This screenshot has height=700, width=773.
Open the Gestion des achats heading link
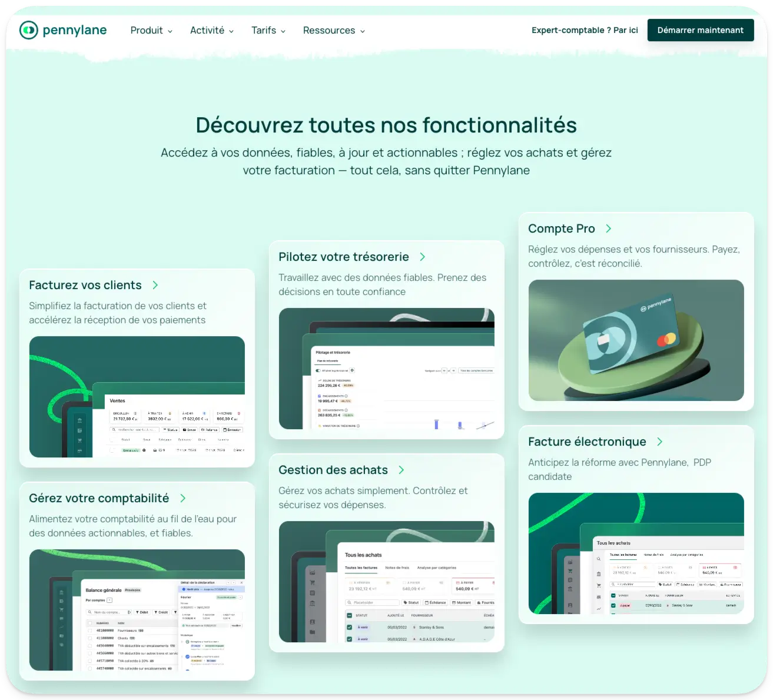click(333, 470)
